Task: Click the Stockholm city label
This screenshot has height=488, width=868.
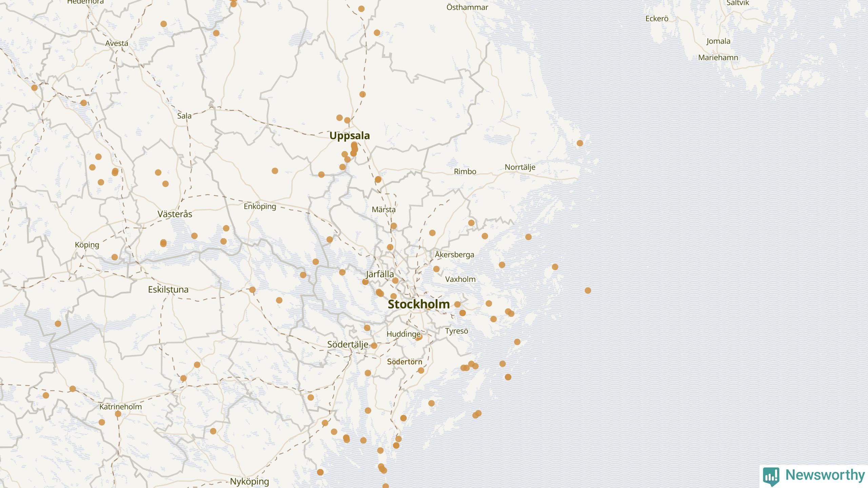Action: click(x=419, y=304)
